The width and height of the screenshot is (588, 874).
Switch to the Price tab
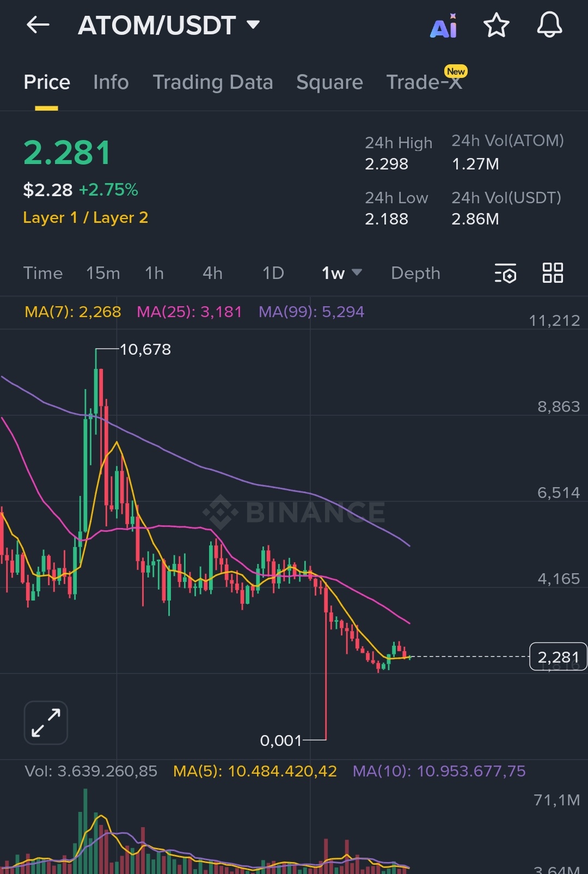[47, 82]
